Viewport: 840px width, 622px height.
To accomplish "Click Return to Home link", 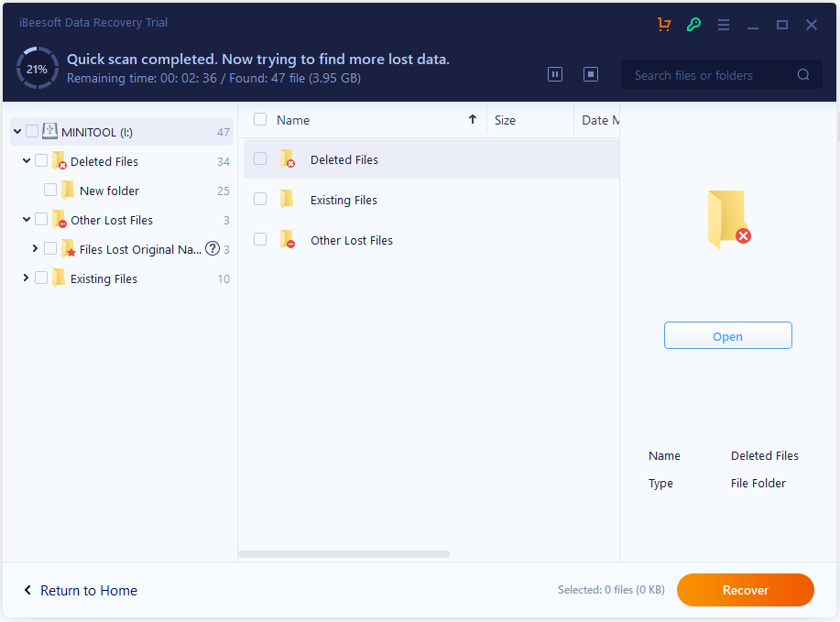I will 89,590.
